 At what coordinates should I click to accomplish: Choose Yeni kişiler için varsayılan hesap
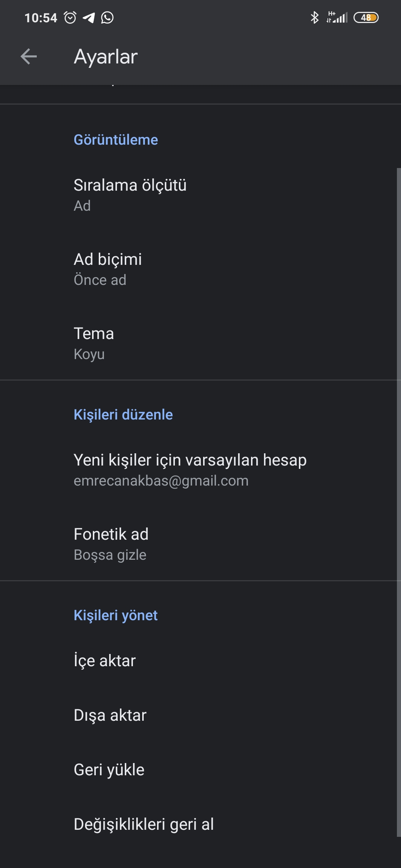200,470
